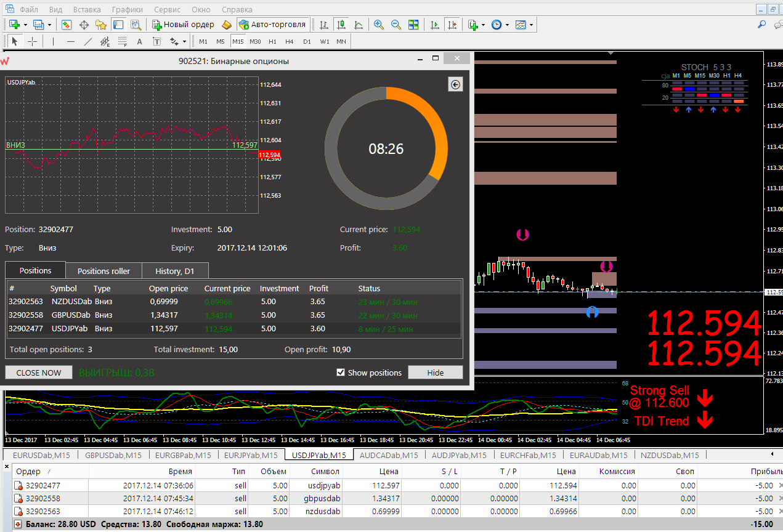Toggle the Data Window crosshair-circle icon
This screenshot has height=532, width=783.
(84, 25)
